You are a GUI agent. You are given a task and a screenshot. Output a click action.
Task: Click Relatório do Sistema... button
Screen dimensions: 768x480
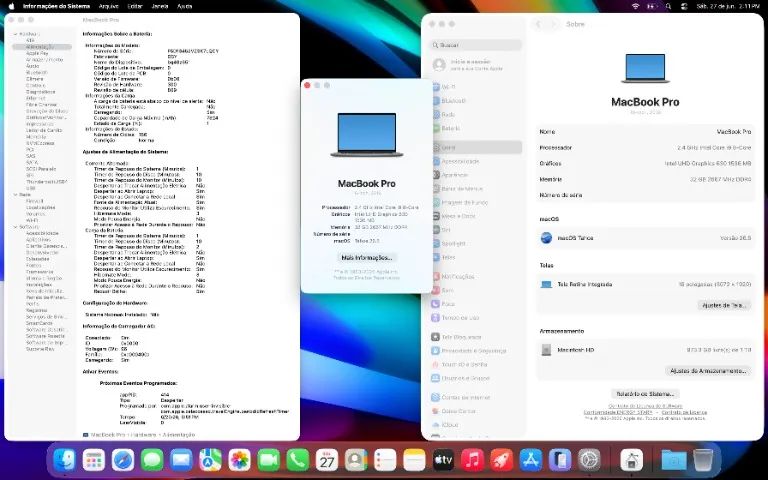(645, 394)
